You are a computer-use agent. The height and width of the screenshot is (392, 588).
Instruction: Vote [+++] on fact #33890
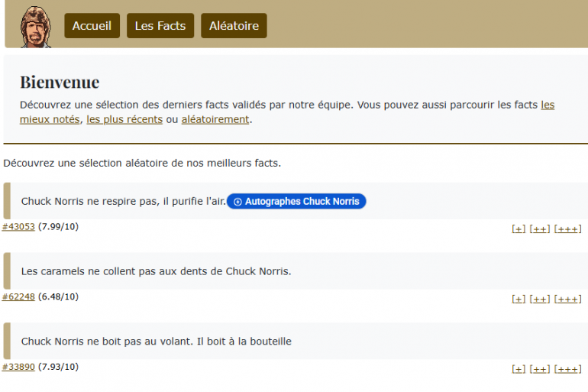coord(567,370)
